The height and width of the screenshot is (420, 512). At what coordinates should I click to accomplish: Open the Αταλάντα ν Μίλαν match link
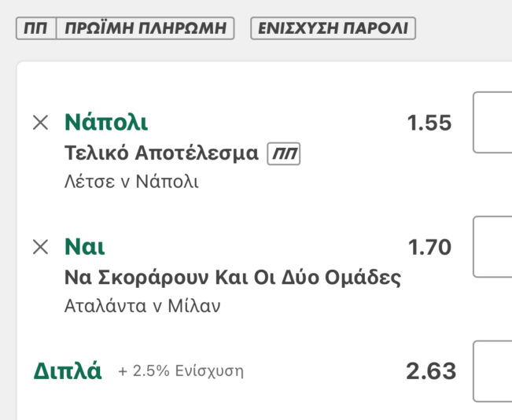(x=142, y=306)
